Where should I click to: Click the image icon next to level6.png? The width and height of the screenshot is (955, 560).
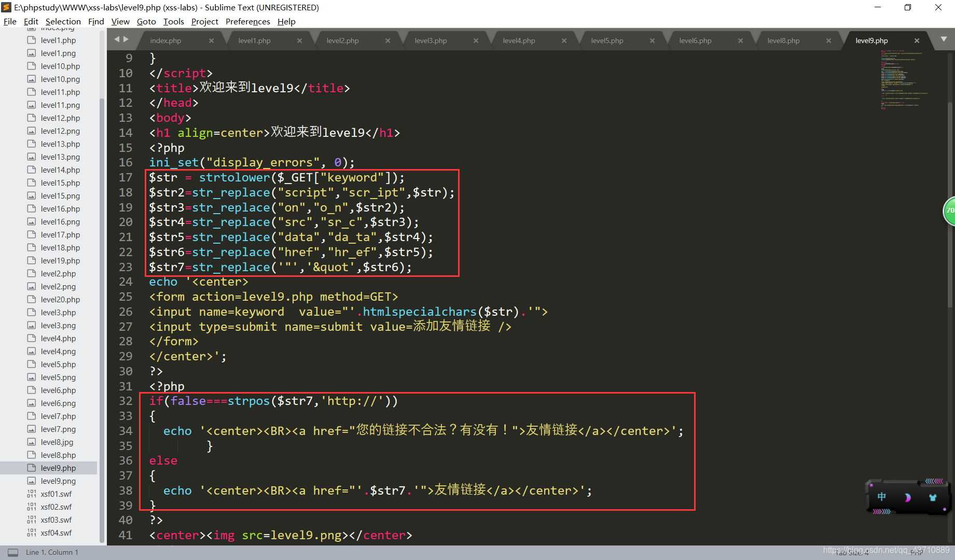pos(32,403)
